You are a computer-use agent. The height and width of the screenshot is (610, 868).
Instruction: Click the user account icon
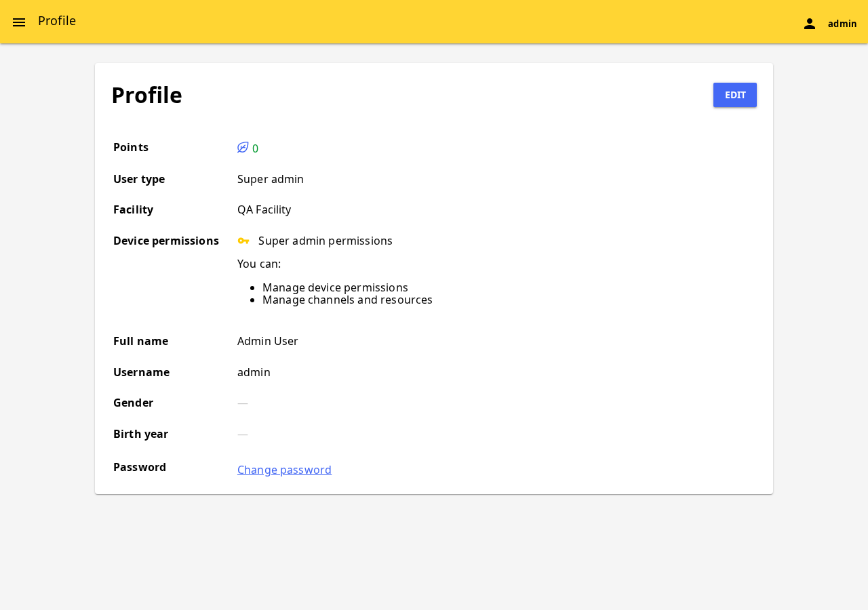point(810,24)
